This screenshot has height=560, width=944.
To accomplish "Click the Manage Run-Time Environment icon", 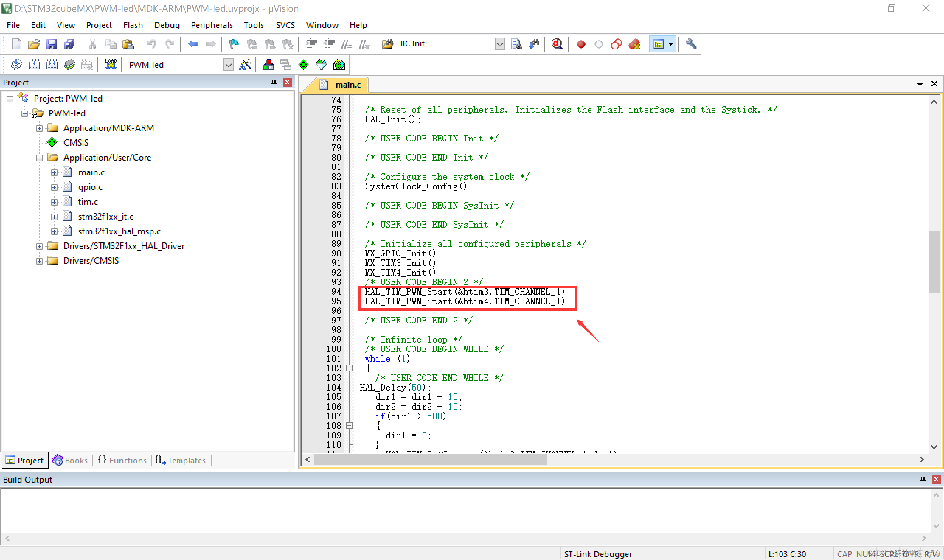I will coord(303,65).
